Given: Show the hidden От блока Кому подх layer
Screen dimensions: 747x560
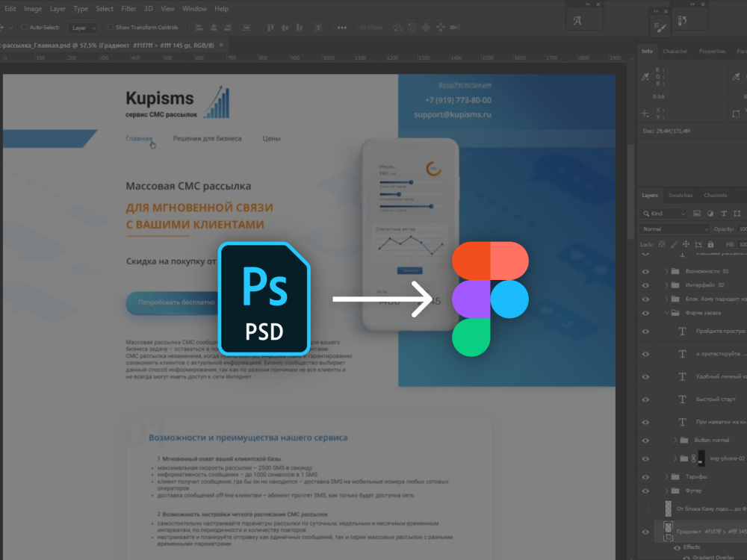Looking at the screenshot, I should (x=645, y=508).
